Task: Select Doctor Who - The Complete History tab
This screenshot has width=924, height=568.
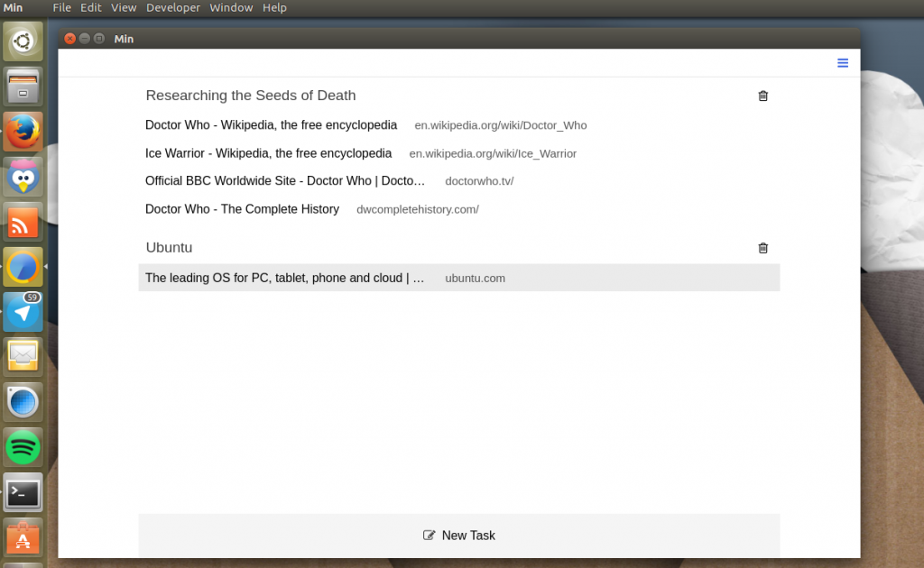Action: coord(459,209)
